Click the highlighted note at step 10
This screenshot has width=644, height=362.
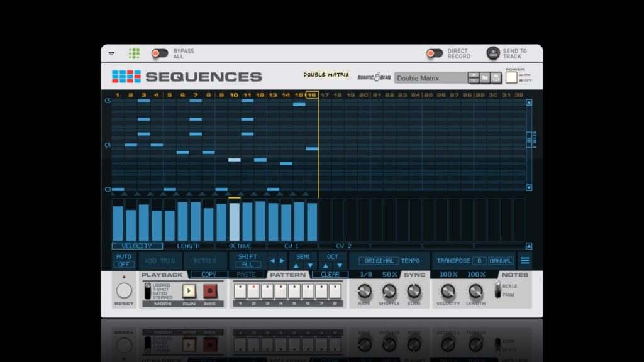(234, 160)
